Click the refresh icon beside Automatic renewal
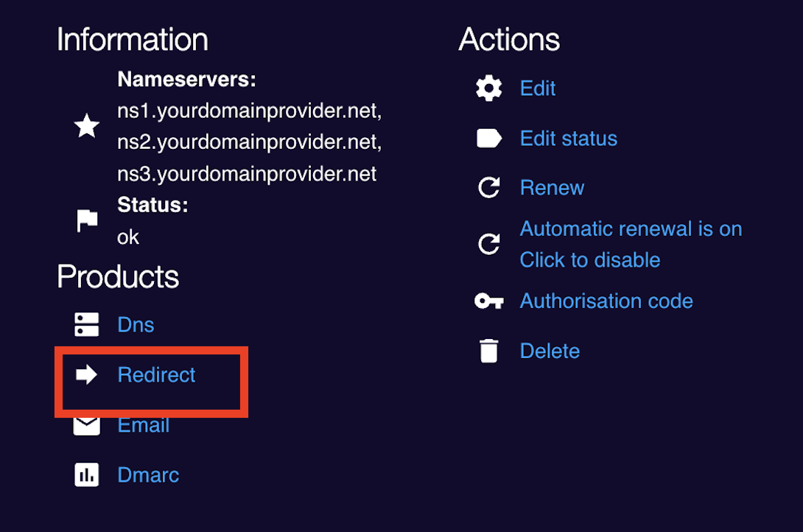Image resolution: width=803 pixels, height=532 pixels. pyautogui.click(x=488, y=244)
